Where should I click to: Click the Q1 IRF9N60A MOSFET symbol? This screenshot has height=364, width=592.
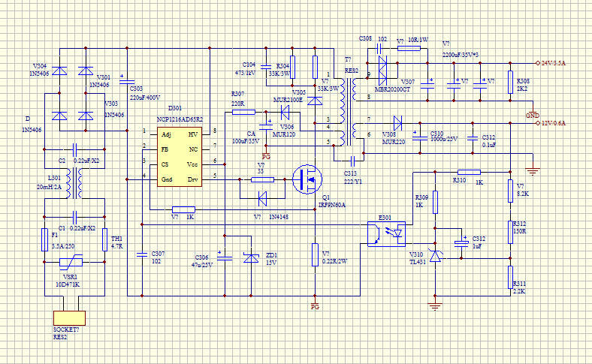pyautogui.click(x=307, y=179)
